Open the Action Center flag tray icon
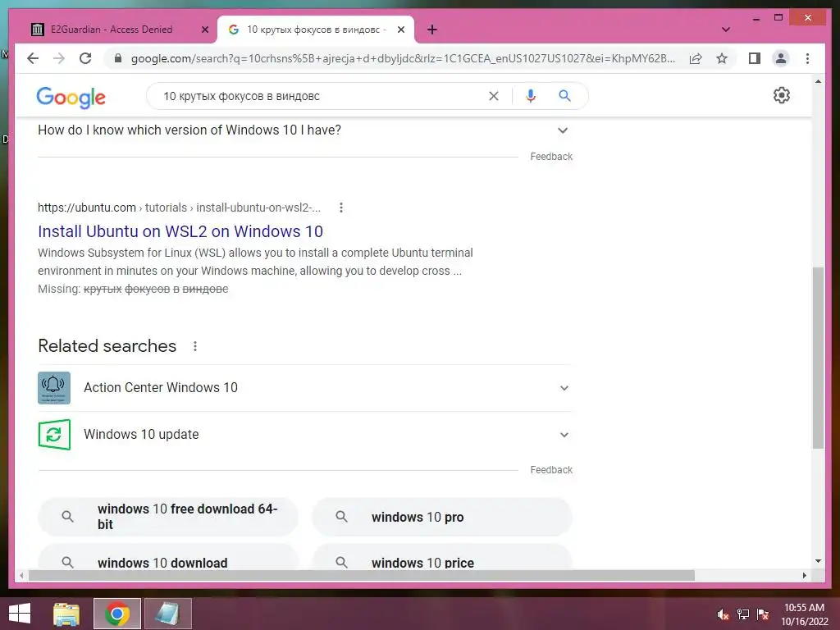The height and width of the screenshot is (630, 840). (763, 614)
